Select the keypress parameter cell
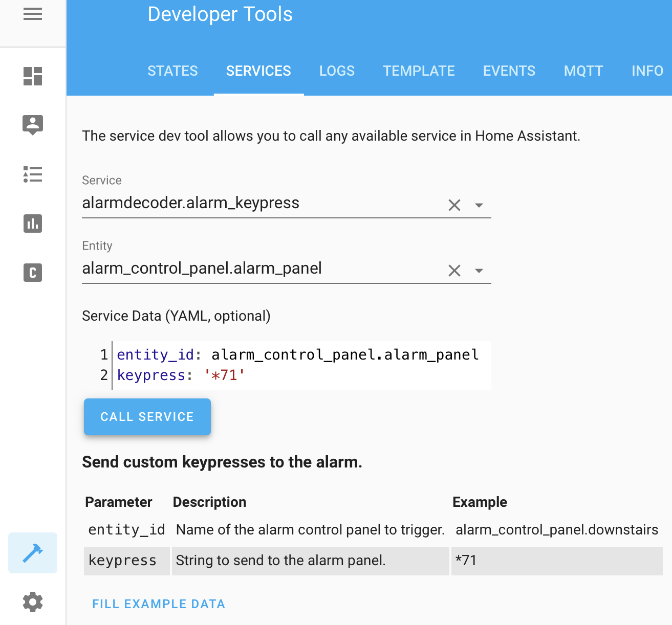This screenshot has width=672, height=625. pyautogui.click(x=127, y=561)
